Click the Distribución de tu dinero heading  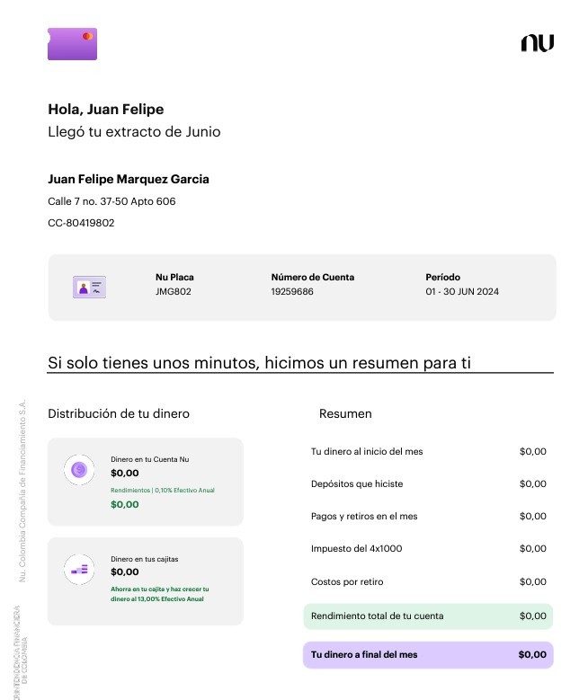tap(119, 414)
